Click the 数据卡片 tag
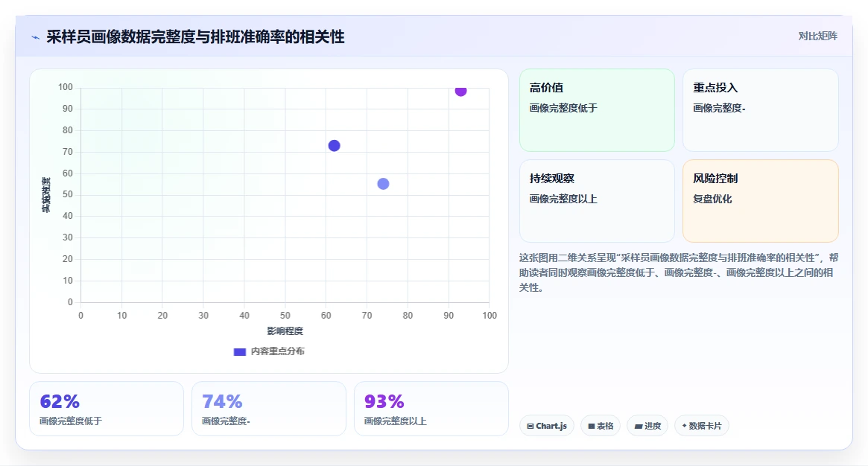This screenshot has height=466, width=868. pyautogui.click(x=701, y=426)
